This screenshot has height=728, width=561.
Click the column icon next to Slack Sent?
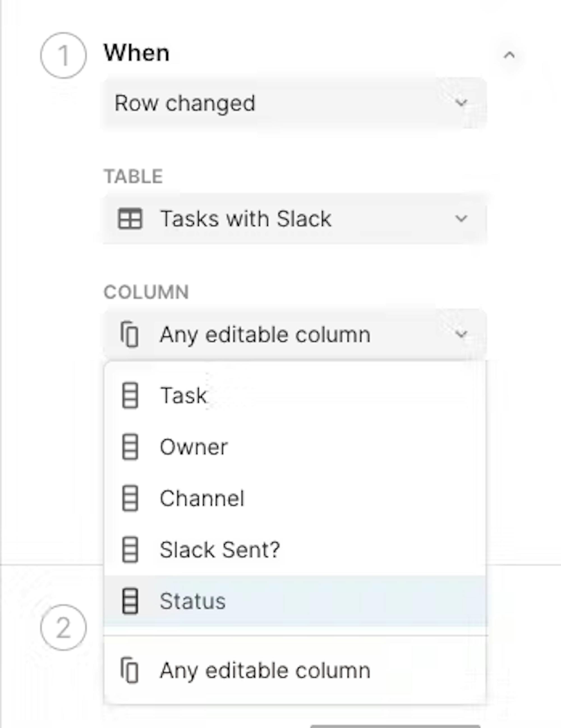point(130,550)
